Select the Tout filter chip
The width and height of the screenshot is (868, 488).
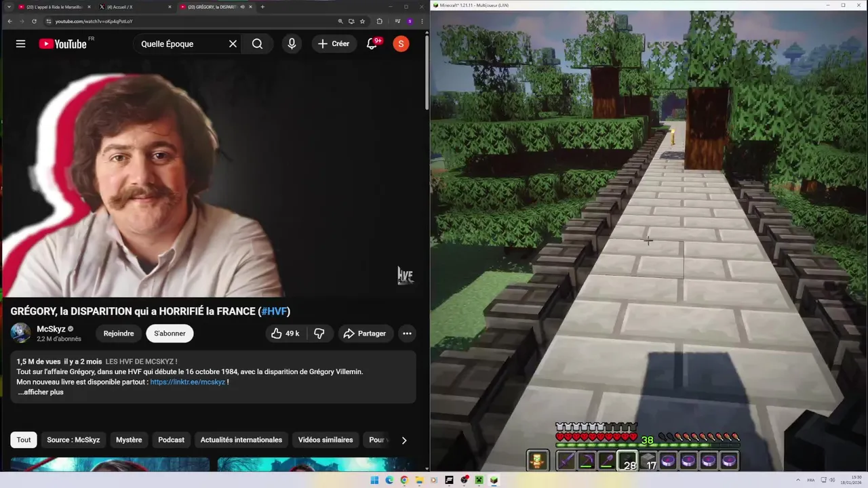(24, 440)
